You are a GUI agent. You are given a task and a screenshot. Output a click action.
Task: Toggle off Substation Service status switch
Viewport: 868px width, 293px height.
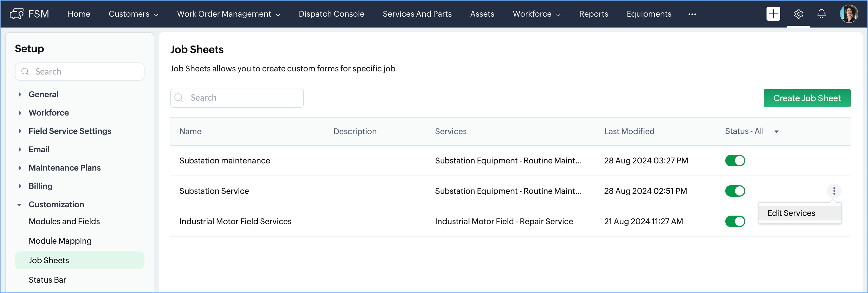[x=735, y=191]
